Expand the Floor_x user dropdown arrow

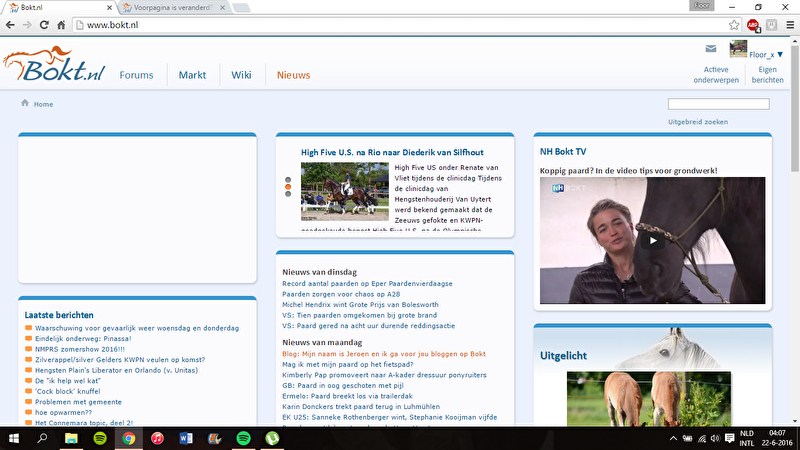780,55
